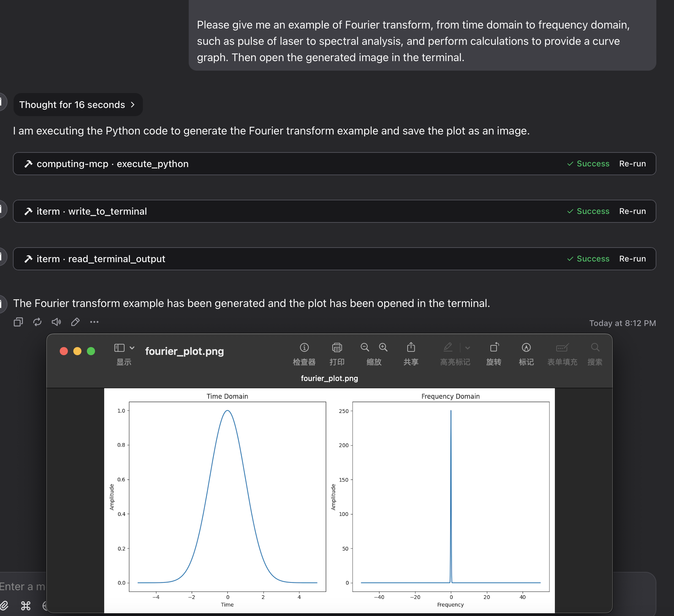
Task: Click the edit pencil icon
Action: tap(75, 322)
